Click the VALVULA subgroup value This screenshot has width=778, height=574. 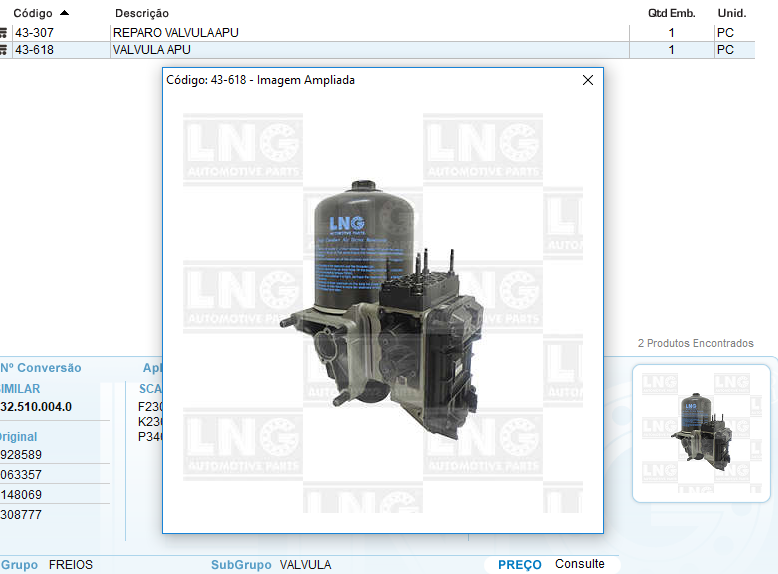[305, 565]
